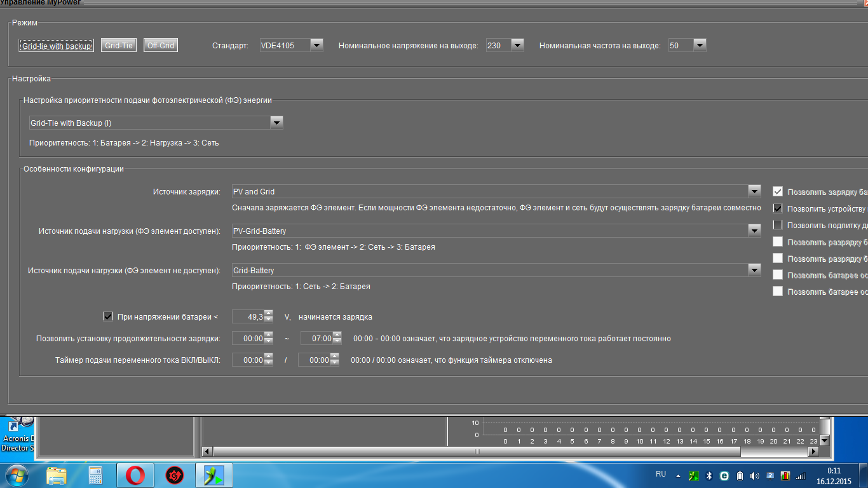Choose the Grid-tie with backup mode

[x=57, y=46]
